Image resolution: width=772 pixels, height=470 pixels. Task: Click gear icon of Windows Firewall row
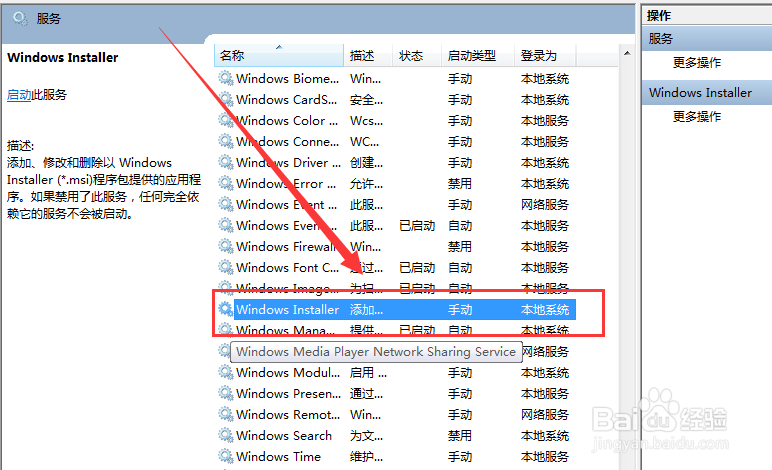(x=226, y=246)
